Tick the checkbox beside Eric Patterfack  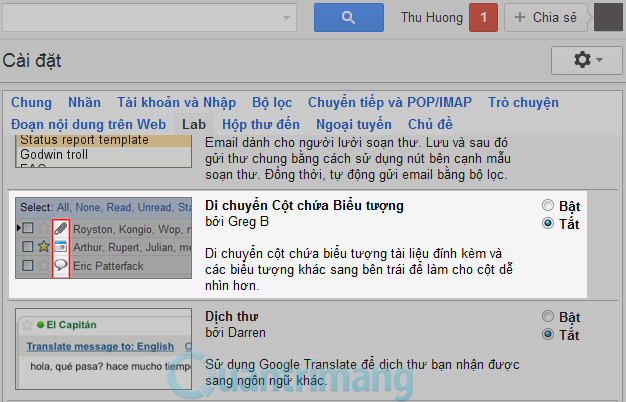point(28,265)
